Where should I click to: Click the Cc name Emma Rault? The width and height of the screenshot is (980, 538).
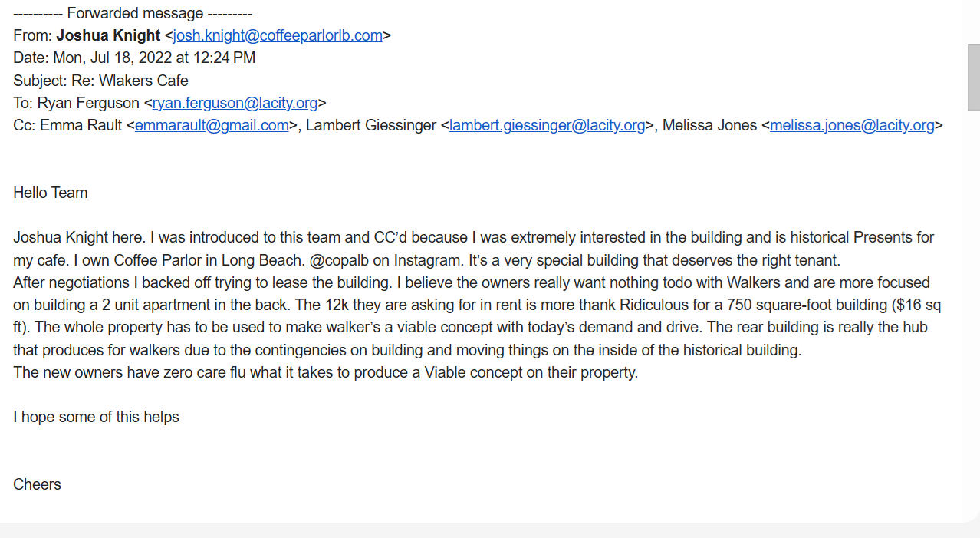coord(81,125)
